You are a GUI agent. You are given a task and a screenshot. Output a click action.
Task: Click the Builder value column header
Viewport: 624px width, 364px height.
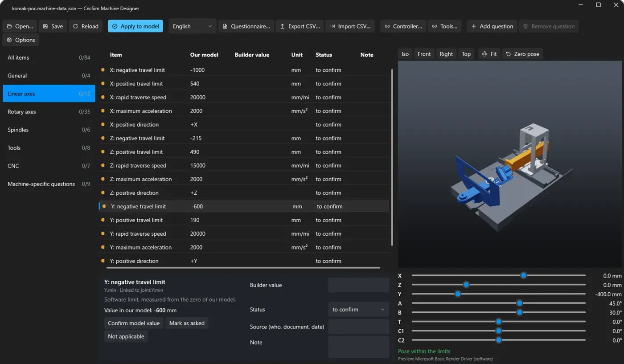click(x=252, y=55)
